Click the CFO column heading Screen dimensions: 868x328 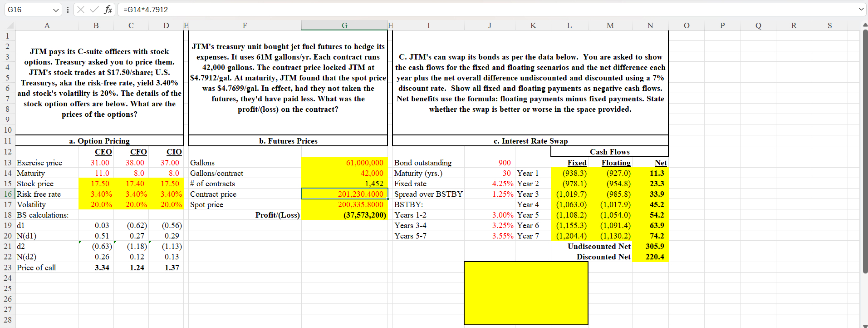coord(138,152)
